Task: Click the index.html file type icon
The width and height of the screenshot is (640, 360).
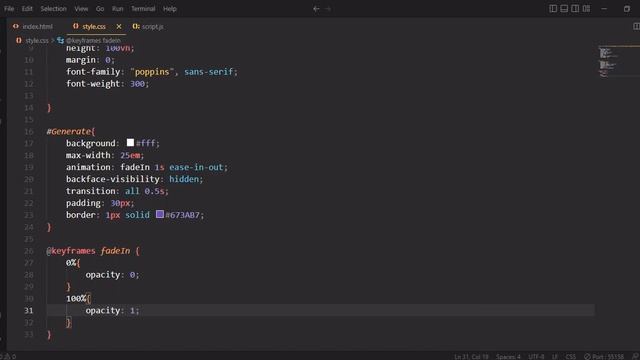Action: 16,26
